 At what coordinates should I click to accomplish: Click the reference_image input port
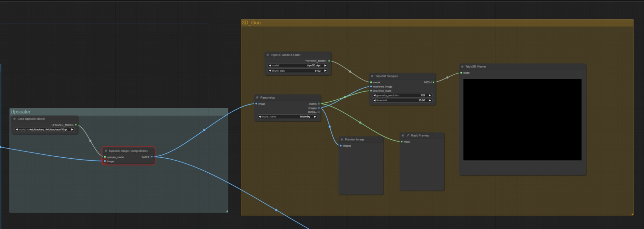371,87
